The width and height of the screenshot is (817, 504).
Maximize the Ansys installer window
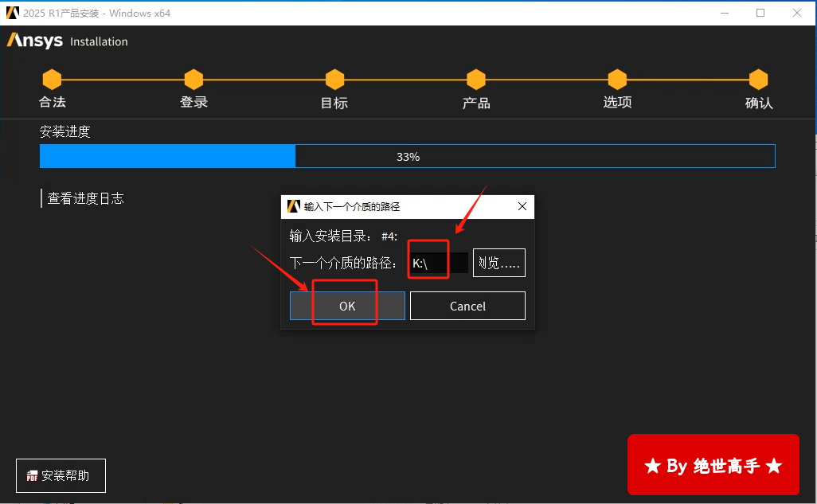coord(760,13)
